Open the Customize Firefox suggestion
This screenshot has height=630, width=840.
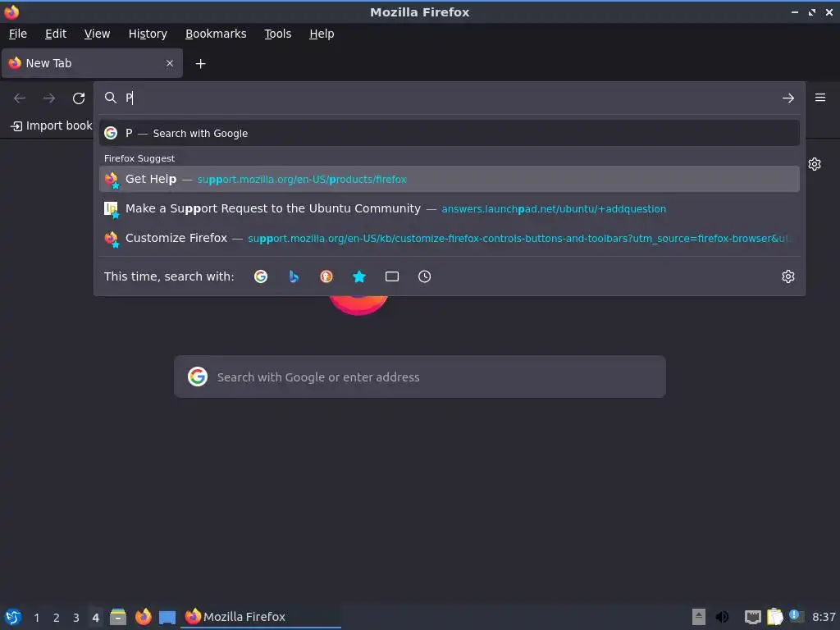[449, 238]
